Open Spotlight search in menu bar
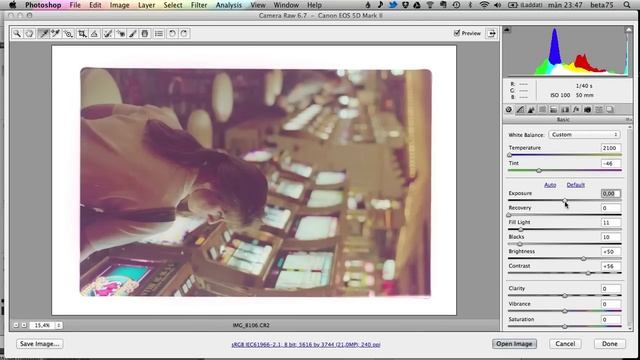Image resolution: width=640 pixels, height=360 pixels. (x=627, y=5)
